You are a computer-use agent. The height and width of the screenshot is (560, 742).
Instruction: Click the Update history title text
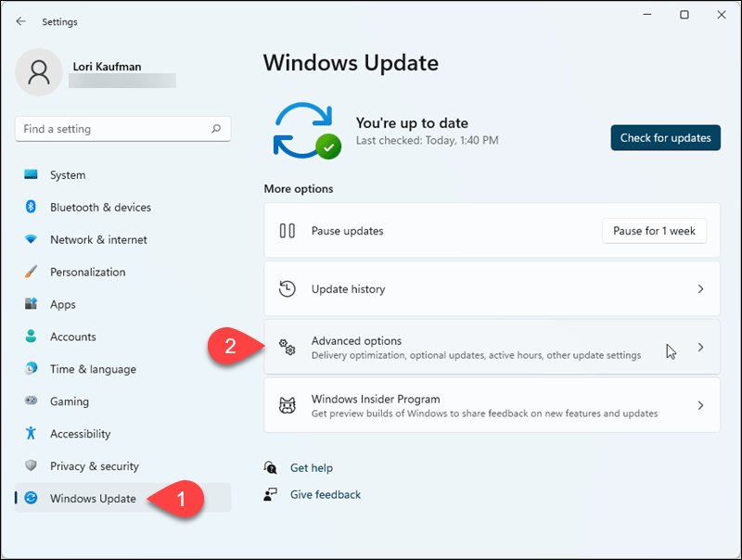pos(349,289)
